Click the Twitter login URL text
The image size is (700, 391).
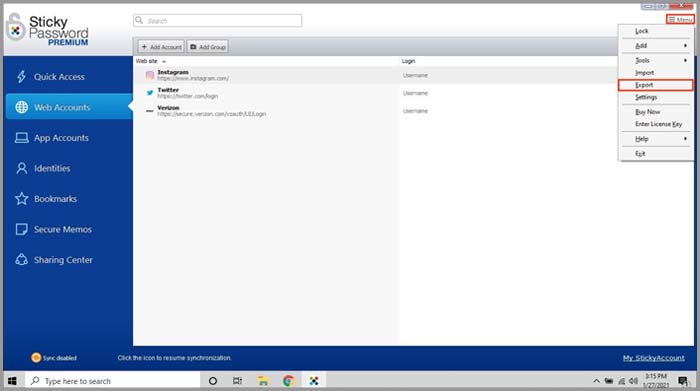coord(188,96)
